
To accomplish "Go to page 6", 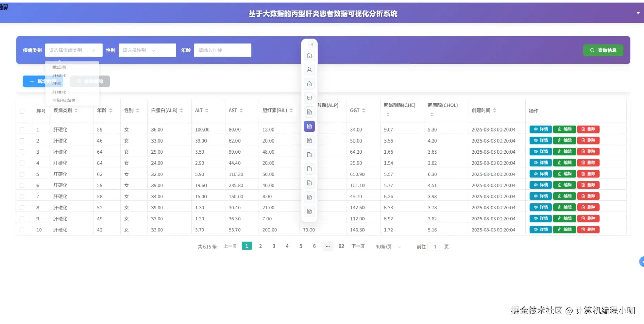I will pyautogui.click(x=314, y=246).
